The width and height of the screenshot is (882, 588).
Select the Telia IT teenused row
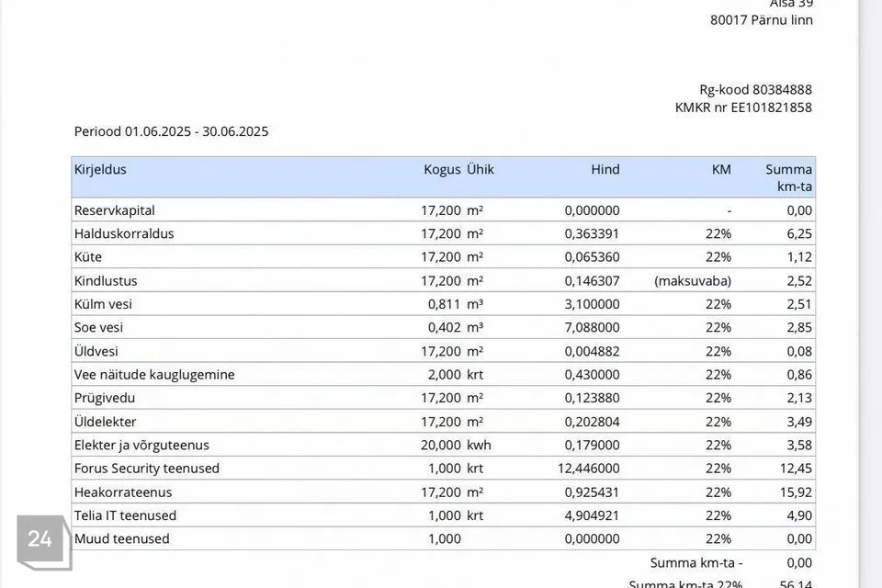pyautogui.click(x=443, y=515)
